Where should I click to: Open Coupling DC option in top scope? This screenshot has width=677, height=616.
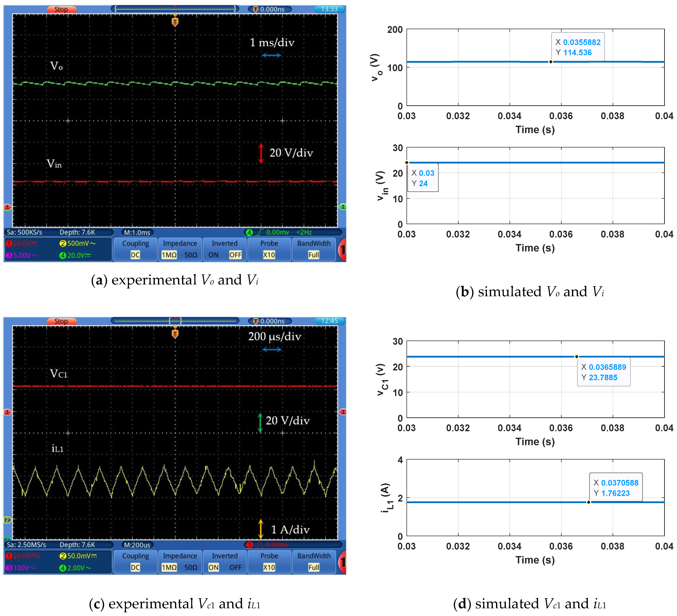point(135,255)
